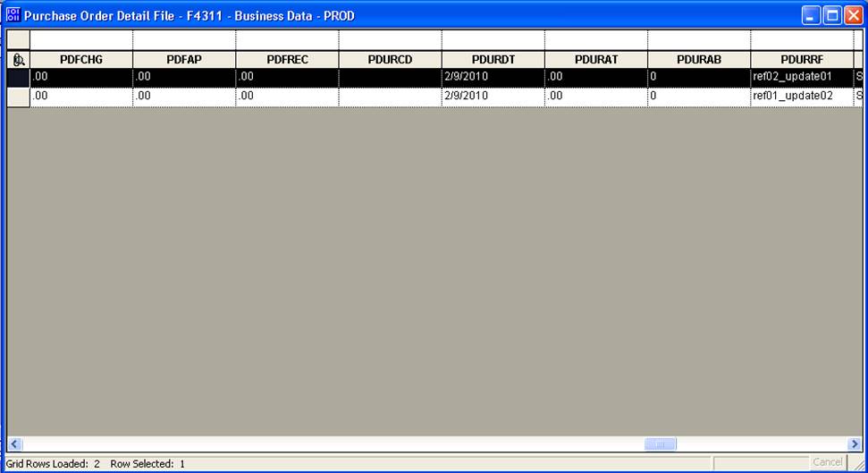Click the horizontal scrollbar thumb
The width and height of the screenshot is (868, 473).
click(660, 443)
